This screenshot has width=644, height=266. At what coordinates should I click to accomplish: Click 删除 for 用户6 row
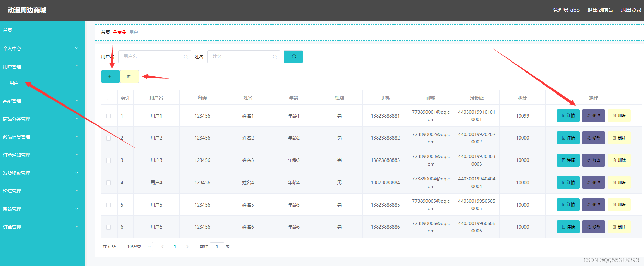click(619, 227)
